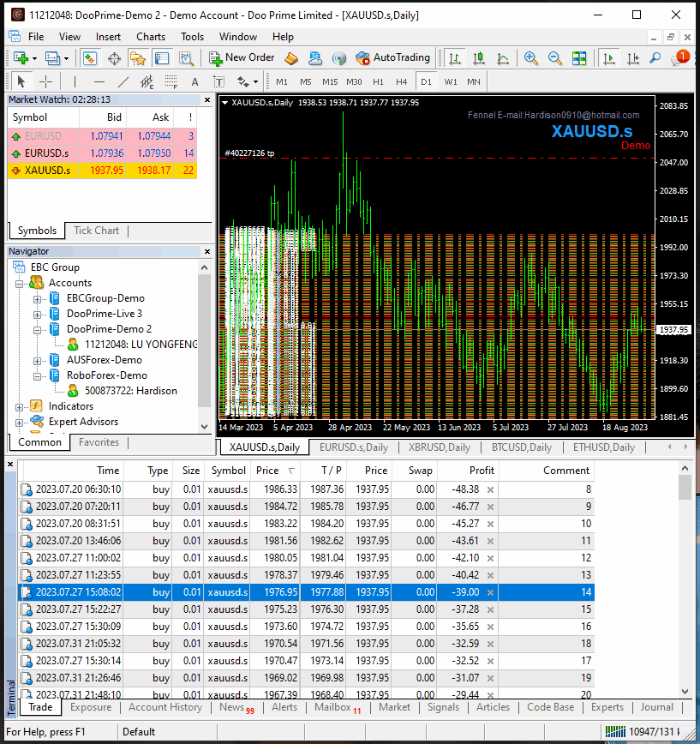Tile chart windows with grid icon
The image size is (700, 744).
click(579, 58)
